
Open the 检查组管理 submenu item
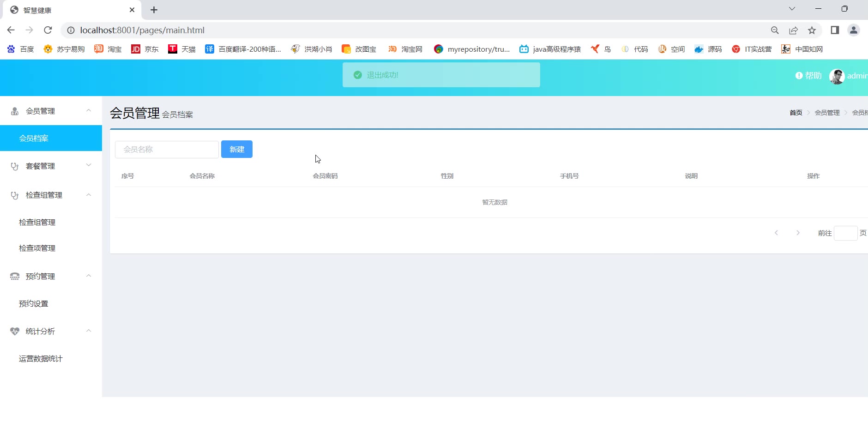[x=51, y=223]
